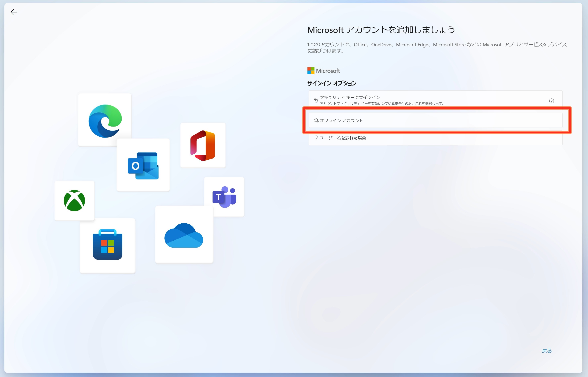The image size is (588, 377).
Task: Click the Microsoft アカウントを追加しましょう title
Action: pyautogui.click(x=381, y=30)
